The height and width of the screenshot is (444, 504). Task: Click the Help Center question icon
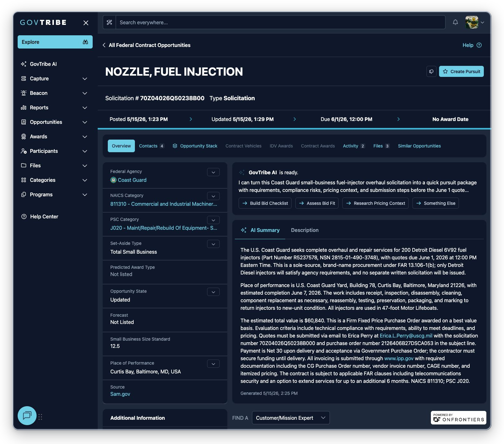click(x=24, y=216)
